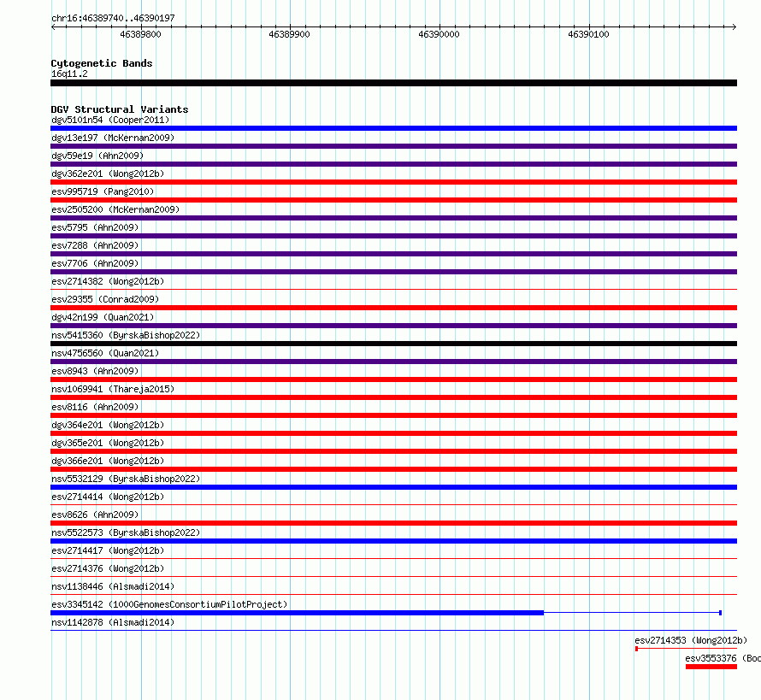Click the purple bar under dgv42n199 (Quan2021)
The height and width of the screenshot is (700, 761).
pos(393,326)
